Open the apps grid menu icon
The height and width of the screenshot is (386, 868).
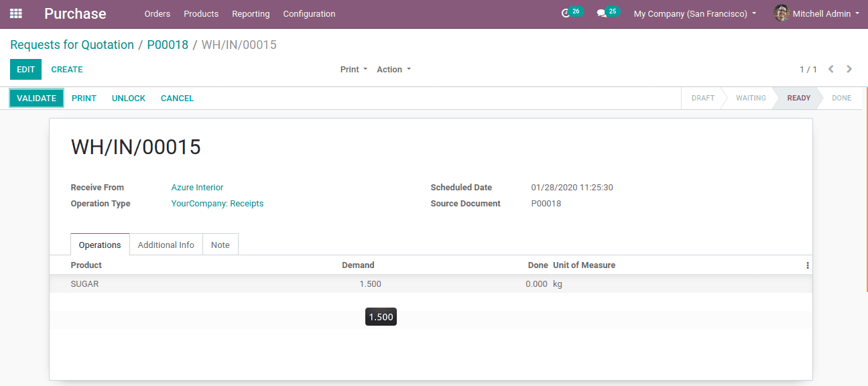pos(16,13)
